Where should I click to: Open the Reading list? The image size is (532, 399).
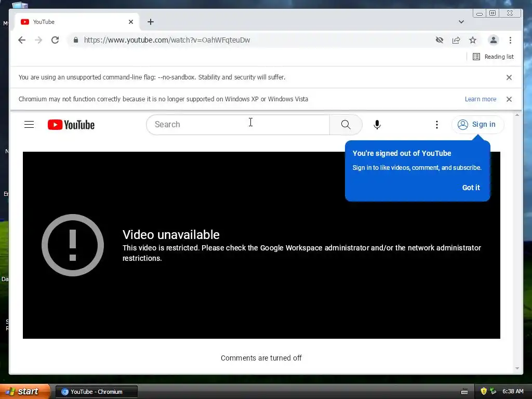click(493, 57)
